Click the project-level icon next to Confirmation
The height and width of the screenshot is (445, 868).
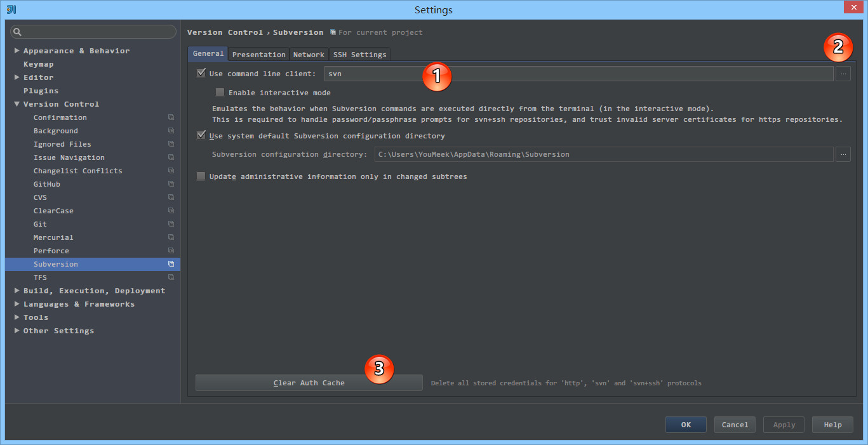tap(171, 117)
